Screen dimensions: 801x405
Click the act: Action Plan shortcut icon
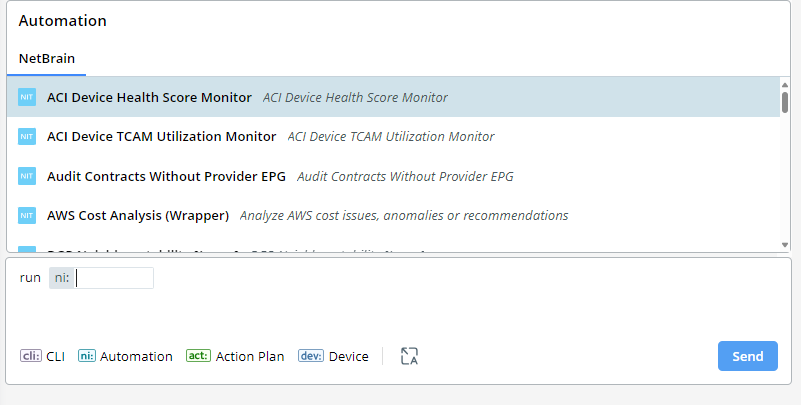(x=199, y=356)
